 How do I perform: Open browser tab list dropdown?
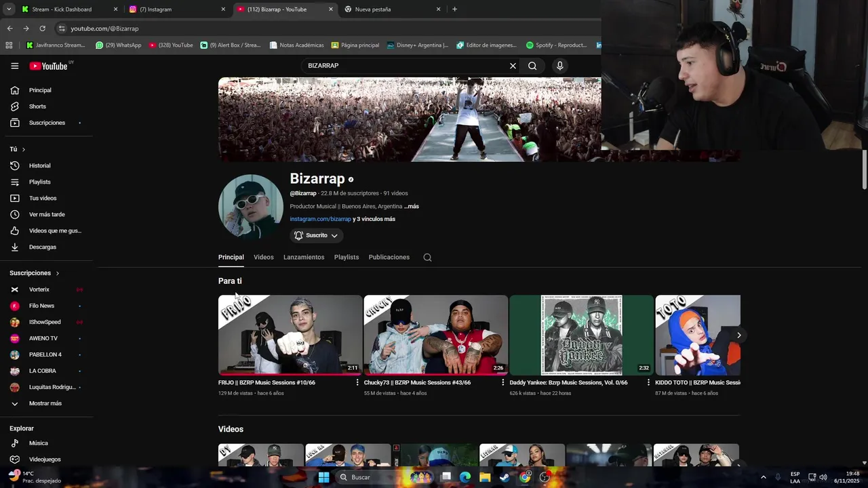pos(8,9)
